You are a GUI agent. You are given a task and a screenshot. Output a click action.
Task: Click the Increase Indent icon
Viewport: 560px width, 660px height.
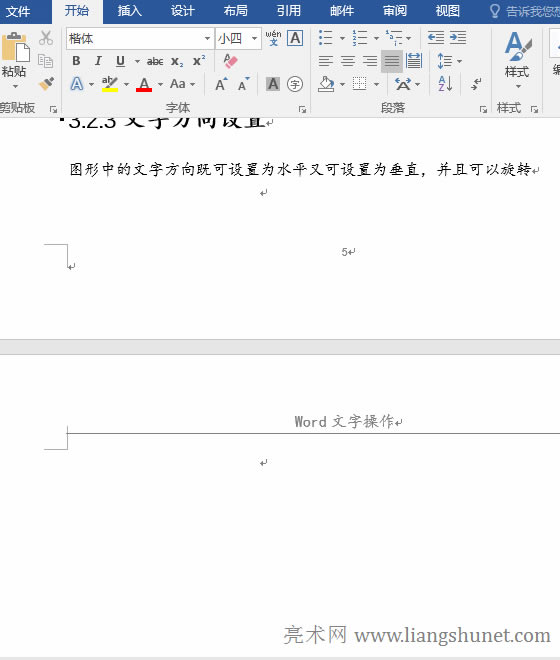[x=458, y=38]
